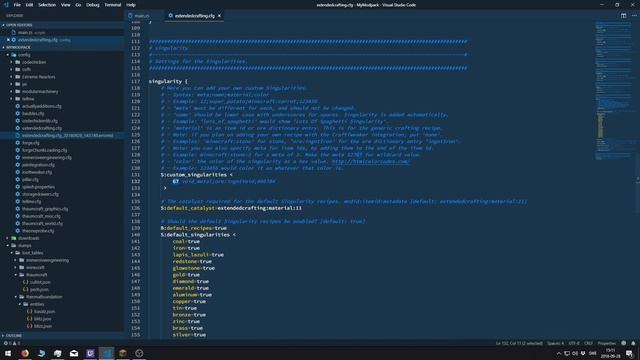This screenshot has height=360, width=640.
Task: Expand the codechicken folder
Action: pos(34,62)
